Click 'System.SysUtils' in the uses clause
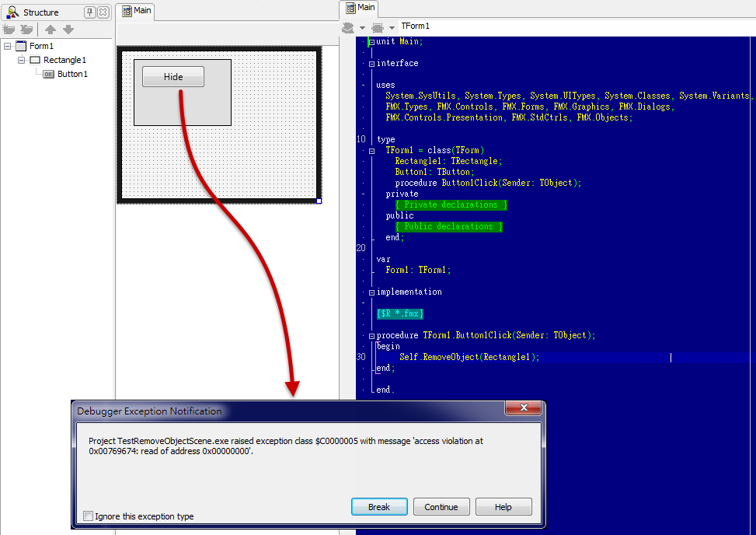This screenshot has width=756, height=535. [421, 96]
